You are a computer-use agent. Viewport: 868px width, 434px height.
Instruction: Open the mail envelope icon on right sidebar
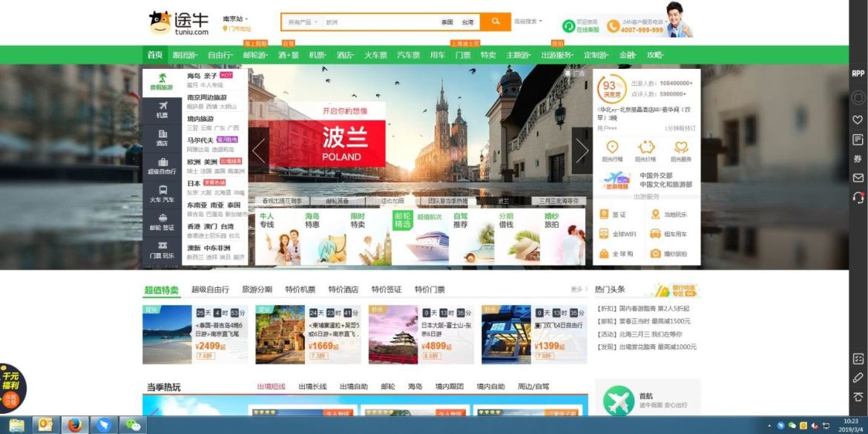(x=858, y=178)
